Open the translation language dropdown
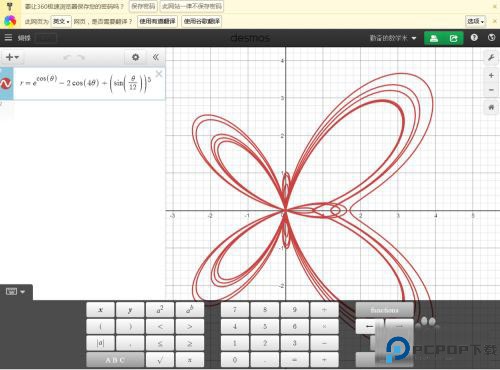 click(61, 21)
